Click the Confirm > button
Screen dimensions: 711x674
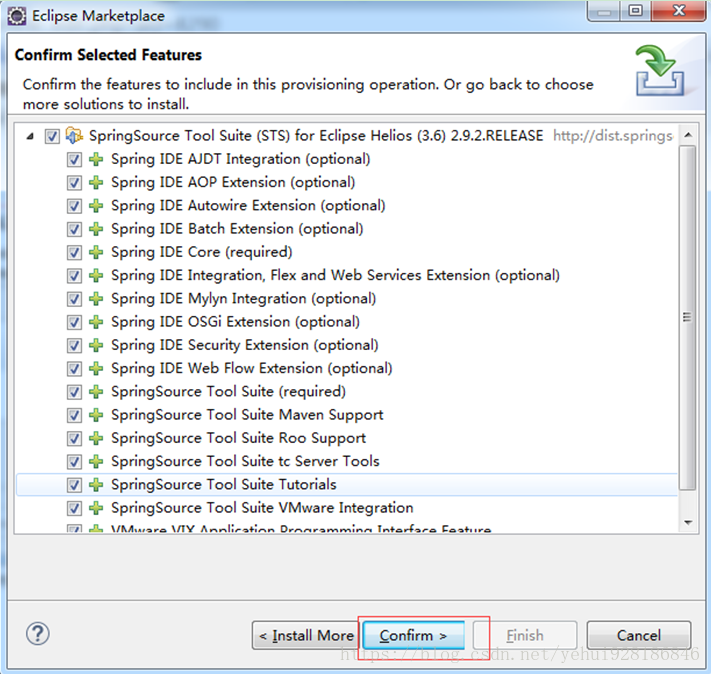point(414,635)
